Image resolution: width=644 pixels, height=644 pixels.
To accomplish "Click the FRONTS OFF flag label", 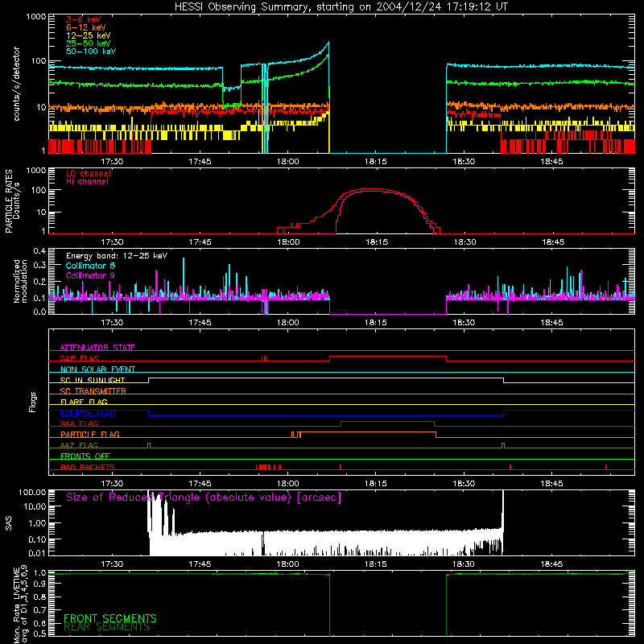I will coord(85,456).
